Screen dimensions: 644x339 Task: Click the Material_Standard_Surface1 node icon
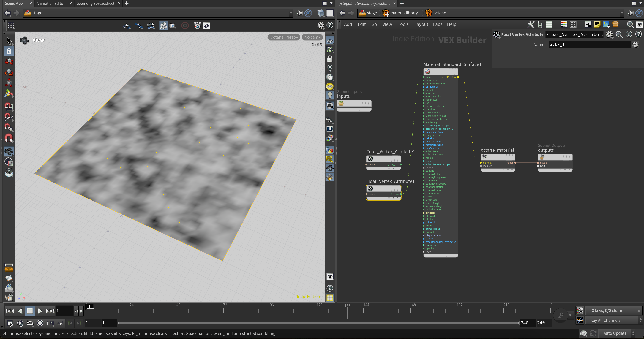coord(427,72)
